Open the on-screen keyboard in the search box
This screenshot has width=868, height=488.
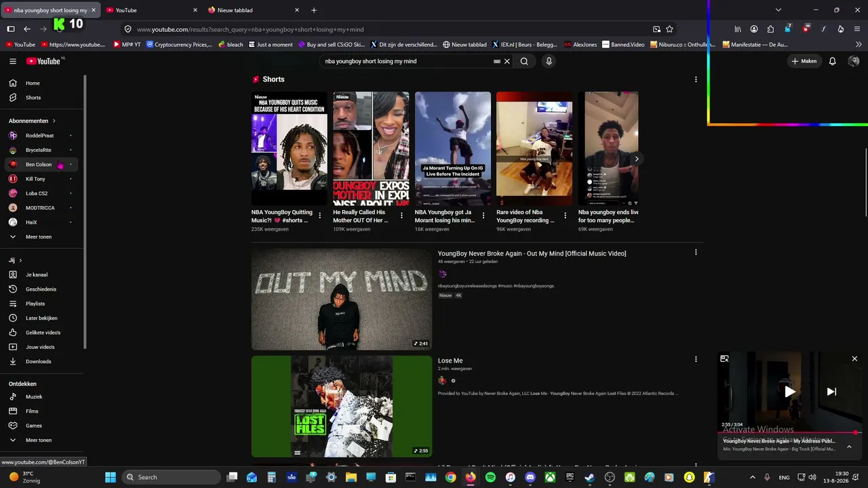497,61
